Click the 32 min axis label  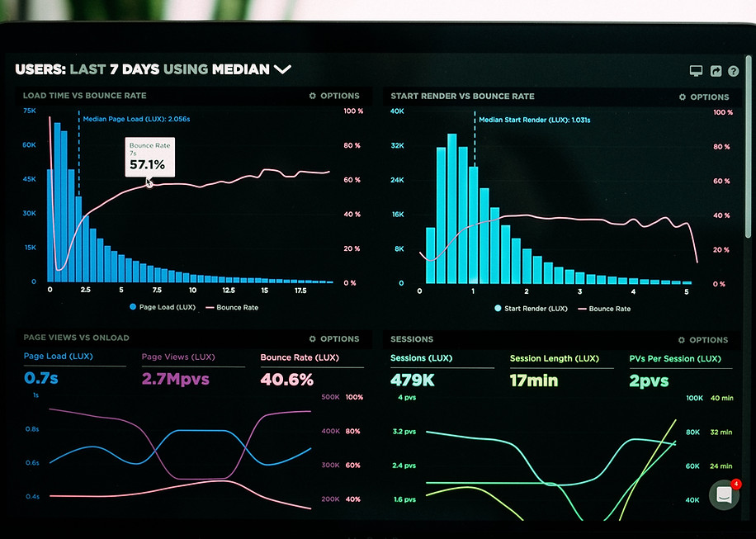(721, 433)
